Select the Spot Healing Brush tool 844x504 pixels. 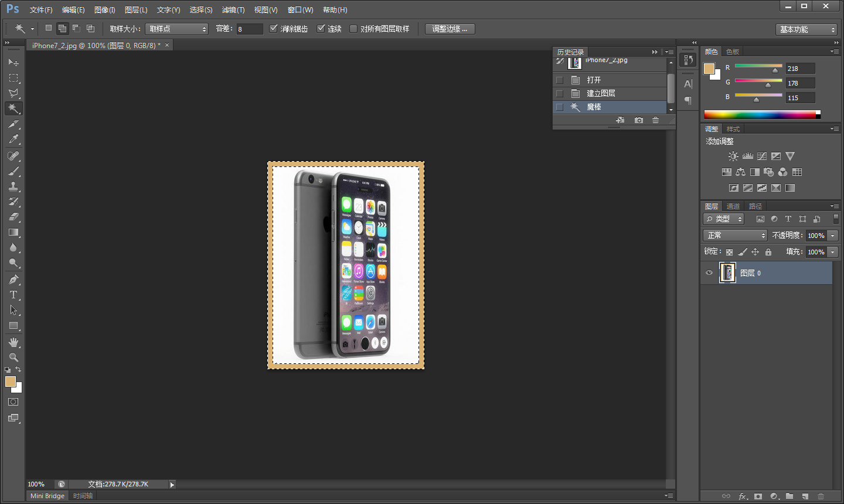pos(13,156)
